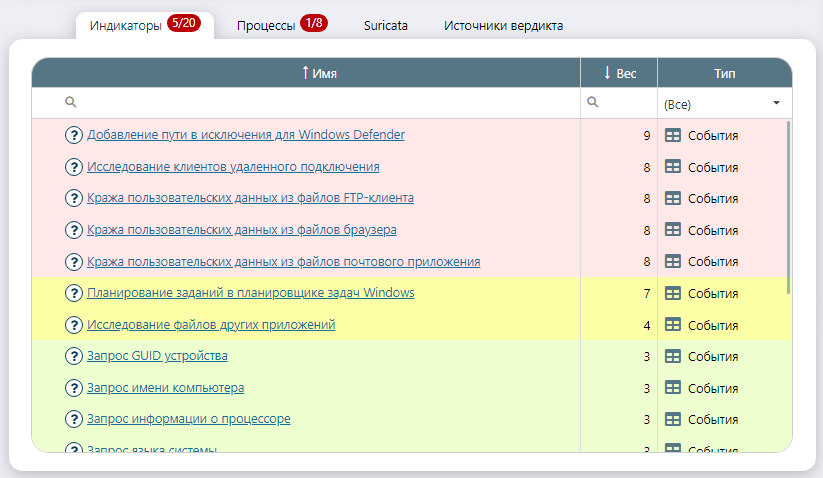Switch to Источники вердикта tab
The width and height of the screenshot is (823, 478).
tap(503, 26)
